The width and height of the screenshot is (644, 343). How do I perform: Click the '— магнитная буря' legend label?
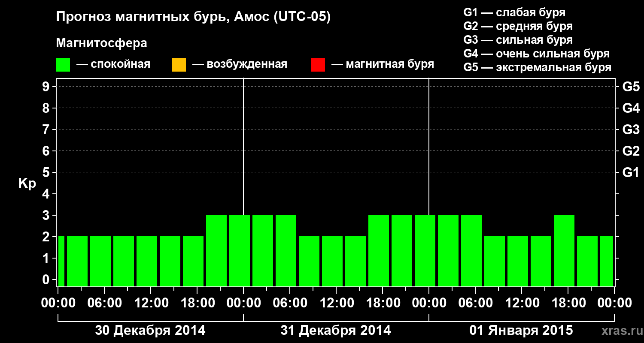(383, 64)
